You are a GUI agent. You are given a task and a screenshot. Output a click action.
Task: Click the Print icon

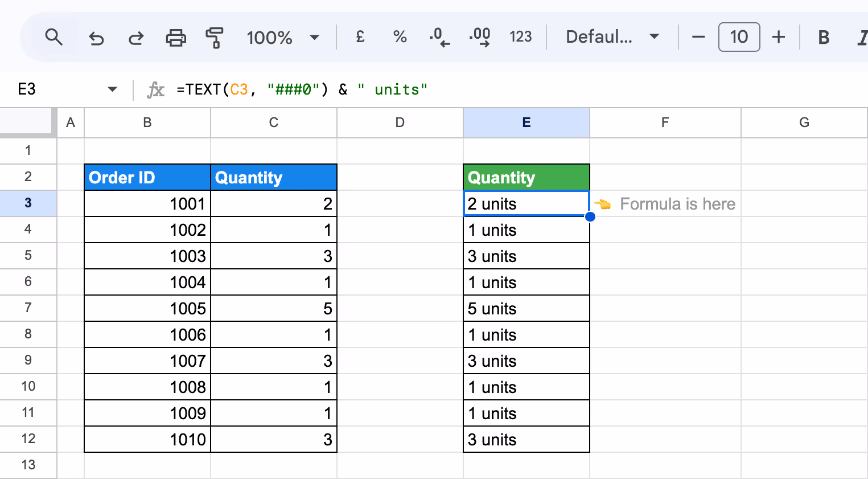pos(176,38)
